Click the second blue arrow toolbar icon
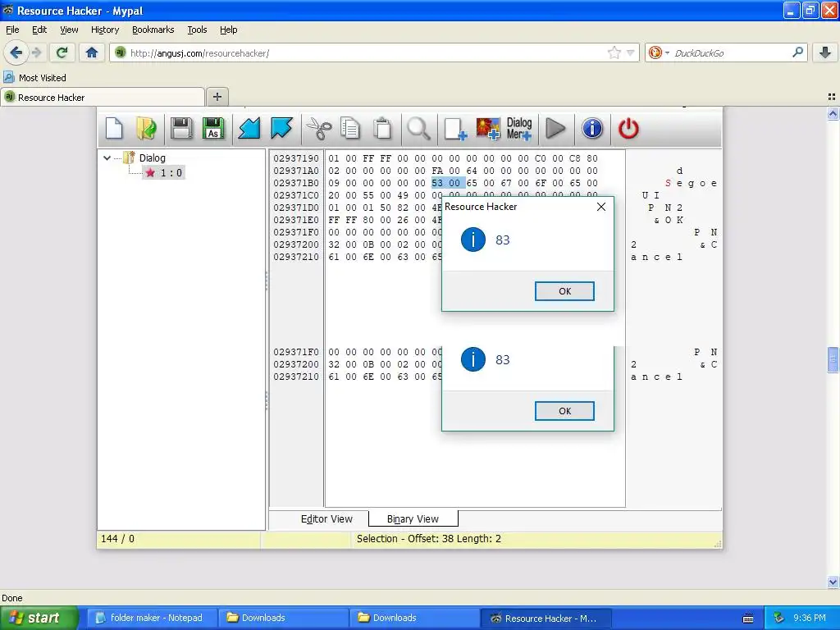The height and width of the screenshot is (630, 840). (282, 129)
